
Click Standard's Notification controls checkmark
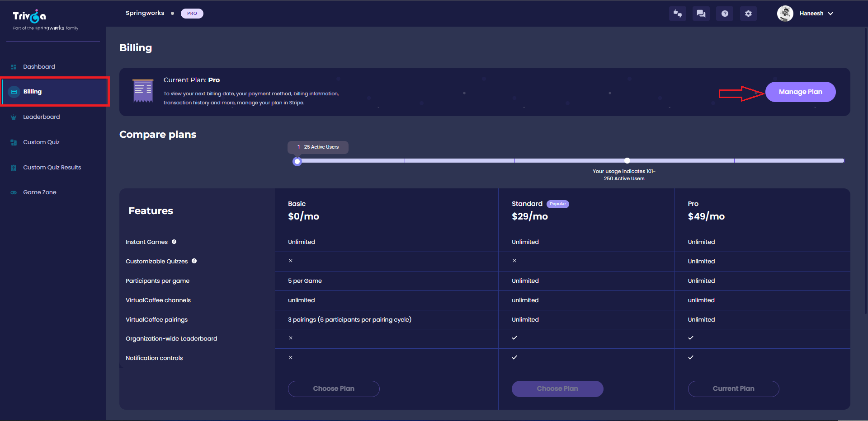[514, 357]
